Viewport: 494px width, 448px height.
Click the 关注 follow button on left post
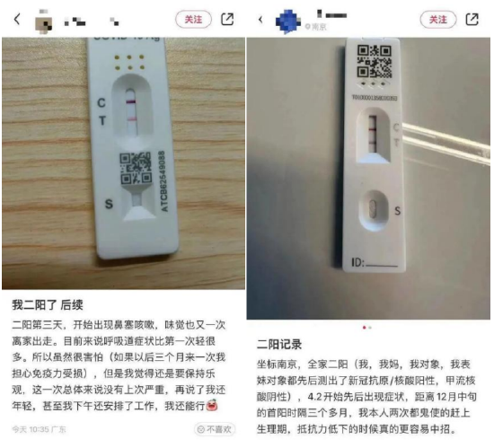click(193, 20)
